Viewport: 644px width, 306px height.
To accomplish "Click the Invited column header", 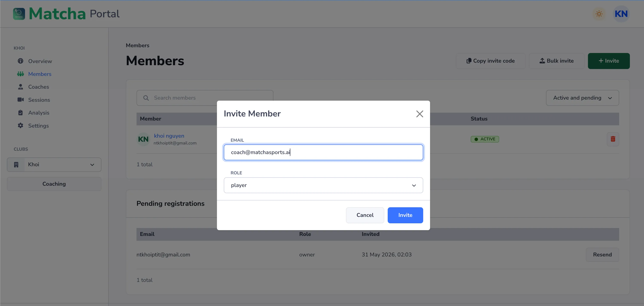I will [371, 234].
